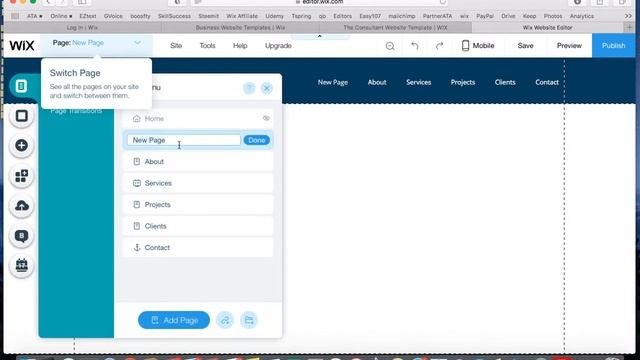Image resolution: width=640 pixels, height=360 pixels.
Task: Open the Udemy bookmark
Action: click(274, 16)
